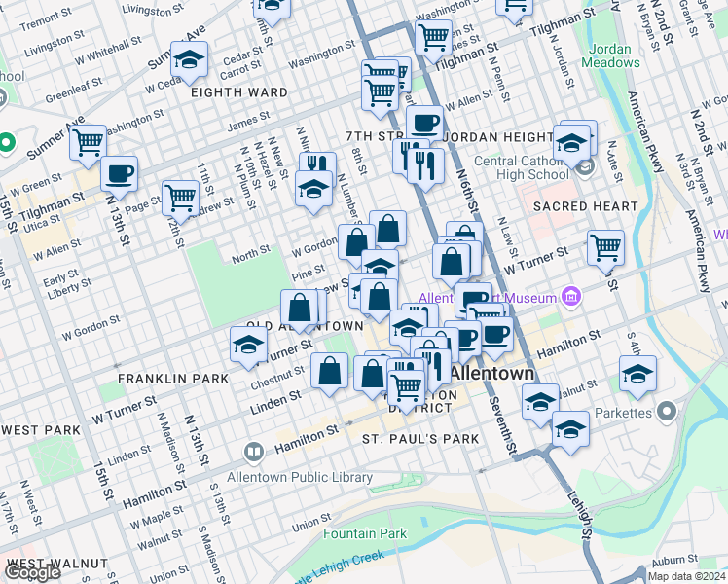
Task: Open the shopping cart marker on W Turner St
Action: coord(606,249)
